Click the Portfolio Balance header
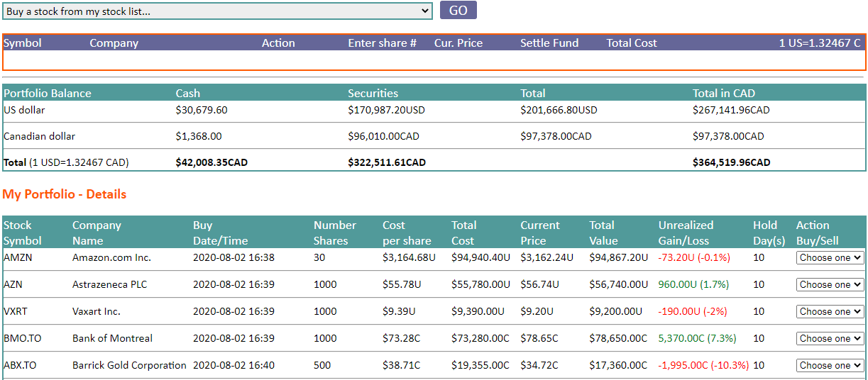The width and height of the screenshot is (868, 380). [48, 94]
